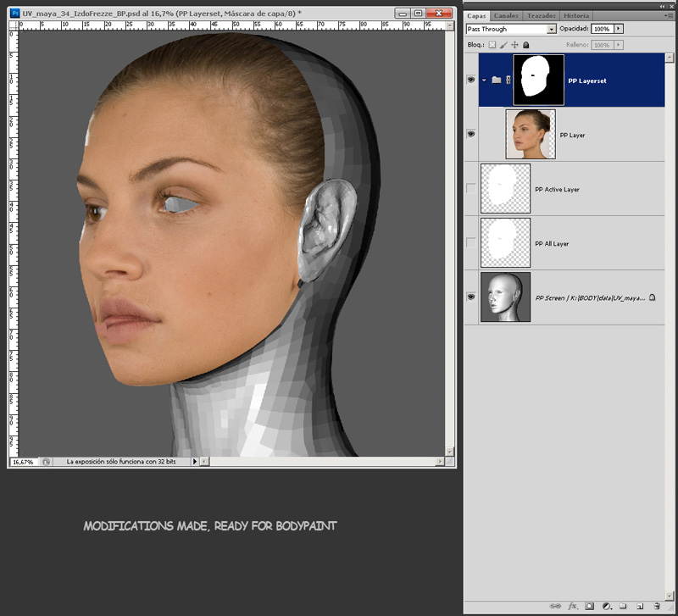Collapse the PP Layerset group arrow

[484, 80]
